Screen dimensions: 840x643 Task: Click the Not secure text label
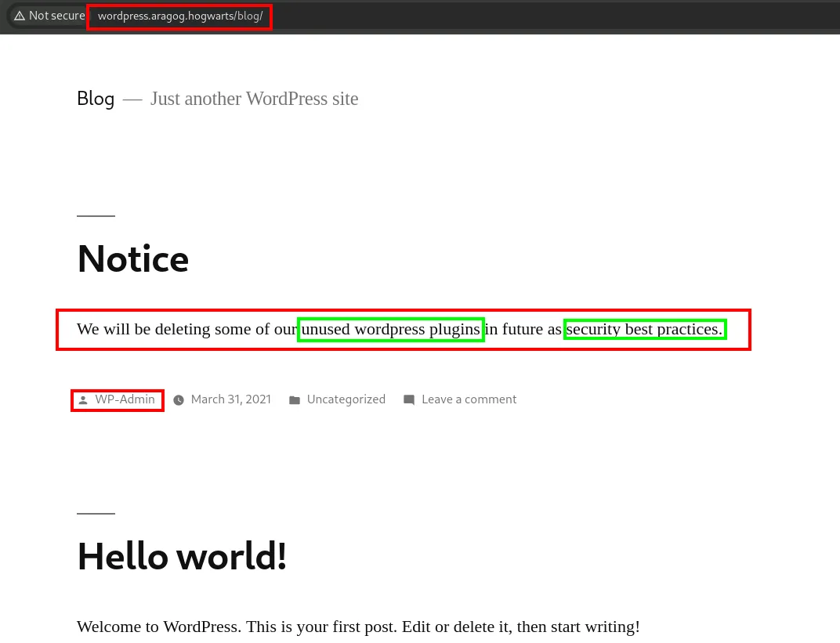click(56, 16)
